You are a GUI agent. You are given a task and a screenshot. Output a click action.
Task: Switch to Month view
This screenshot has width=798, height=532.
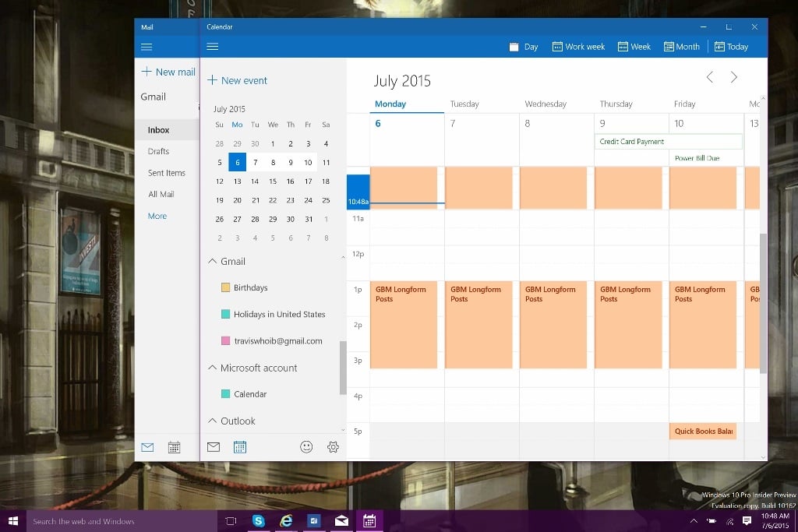(682, 47)
